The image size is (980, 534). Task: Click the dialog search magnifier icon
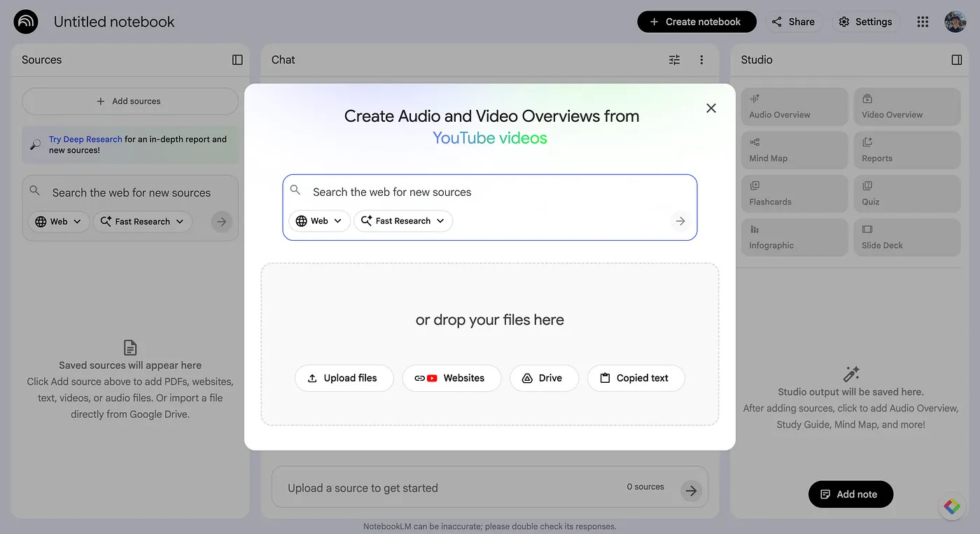pos(295,190)
